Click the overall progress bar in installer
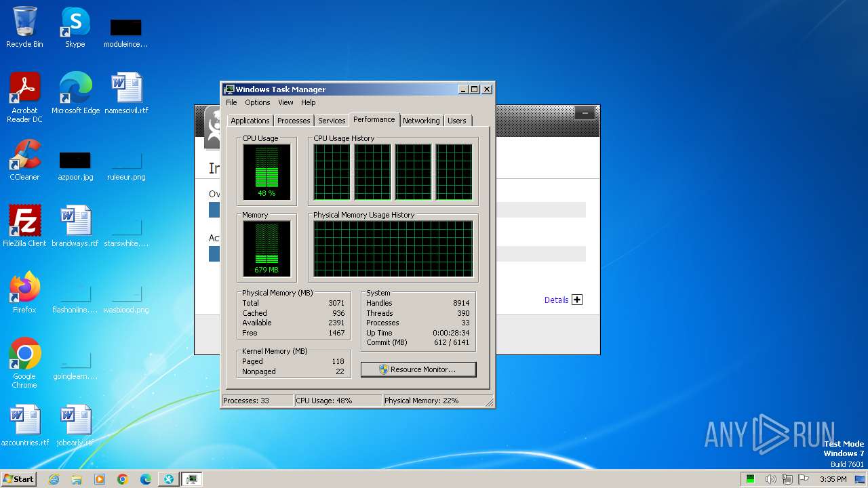Viewport: 868px width, 488px height. point(397,209)
